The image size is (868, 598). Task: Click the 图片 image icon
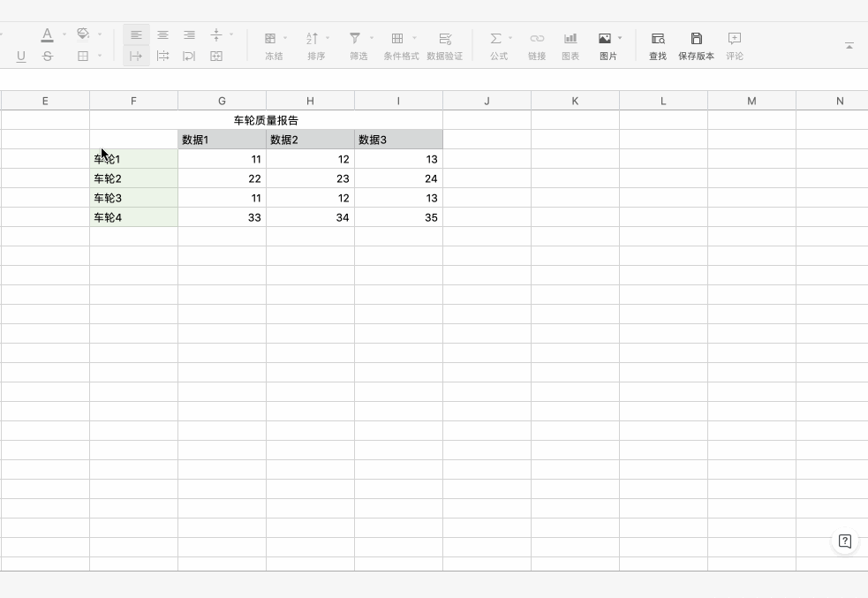(605, 38)
